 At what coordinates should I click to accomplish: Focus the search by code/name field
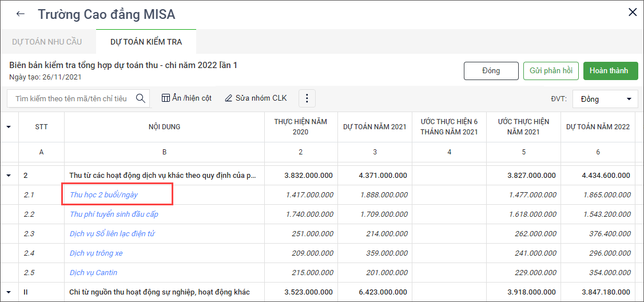[x=71, y=98]
